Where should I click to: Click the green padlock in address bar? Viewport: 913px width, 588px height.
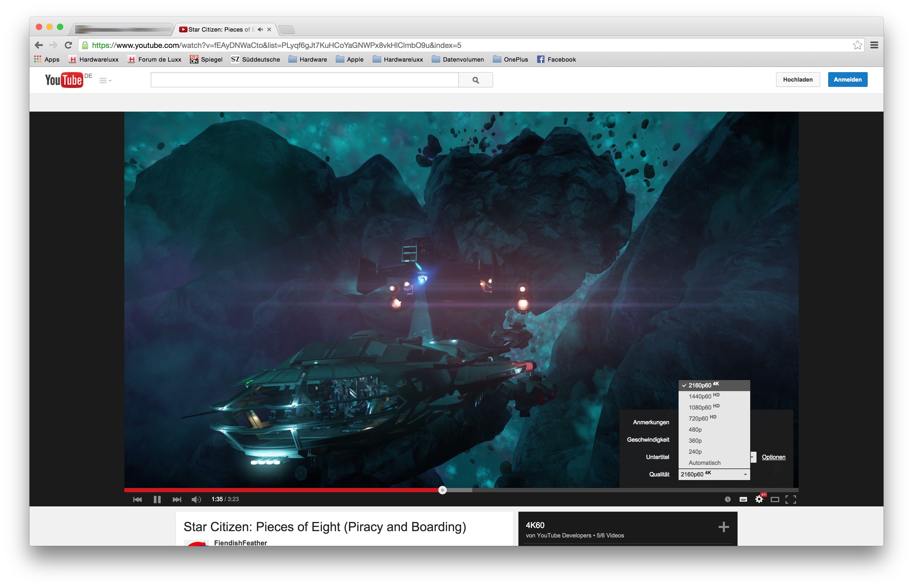85,45
